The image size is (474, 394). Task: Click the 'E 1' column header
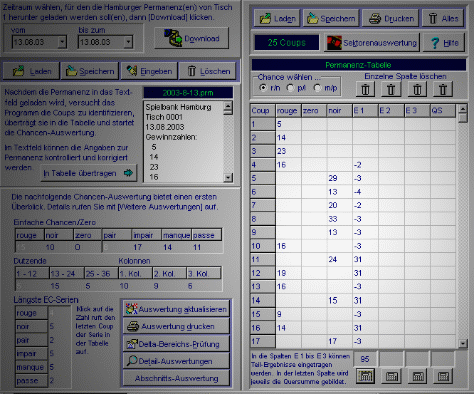pyautogui.click(x=365, y=111)
